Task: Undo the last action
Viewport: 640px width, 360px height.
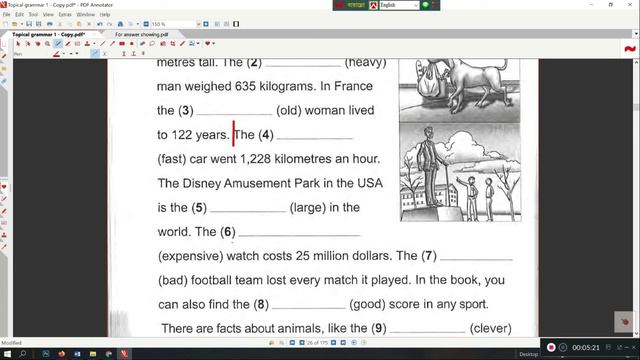Action: [100, 24]
